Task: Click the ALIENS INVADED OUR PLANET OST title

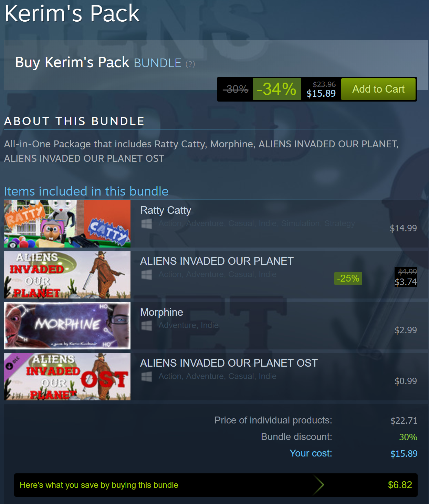Action: (229, 363)
